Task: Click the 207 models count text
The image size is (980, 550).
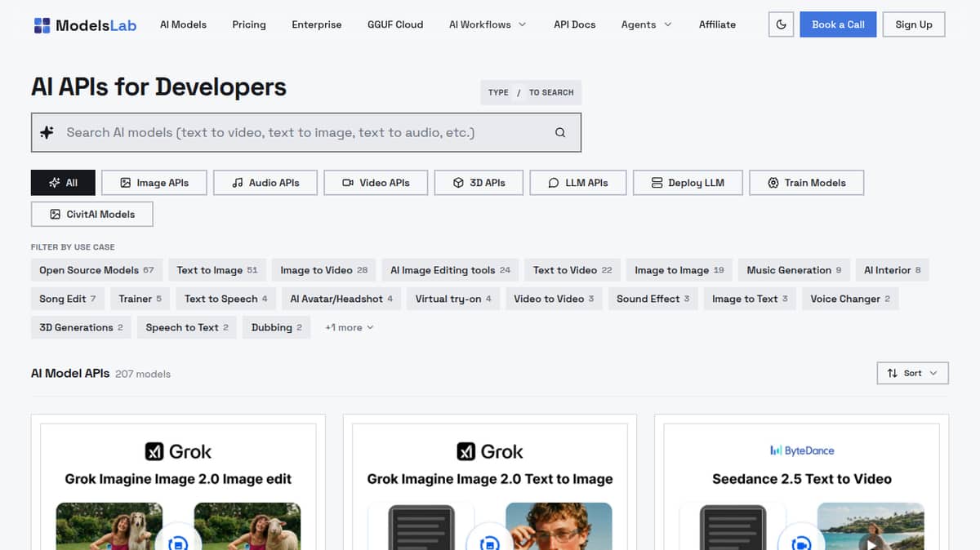Action: 143,374
